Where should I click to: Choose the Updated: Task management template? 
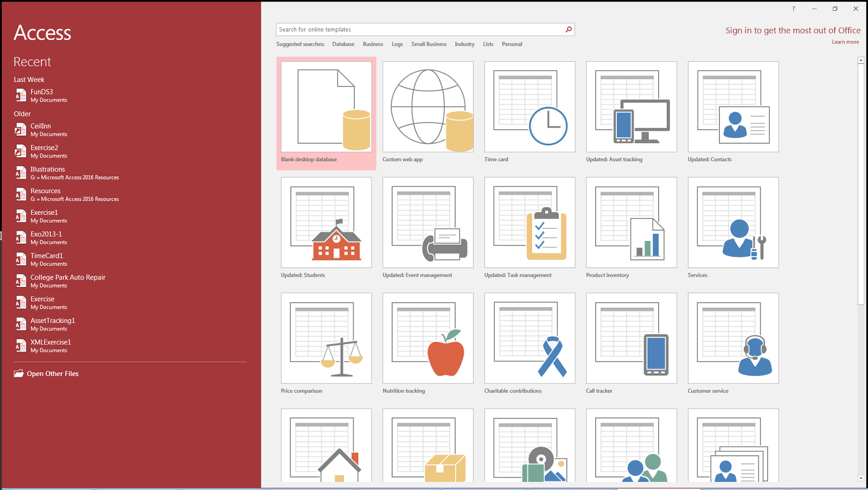pyautogui.click(x=529, y=222)
